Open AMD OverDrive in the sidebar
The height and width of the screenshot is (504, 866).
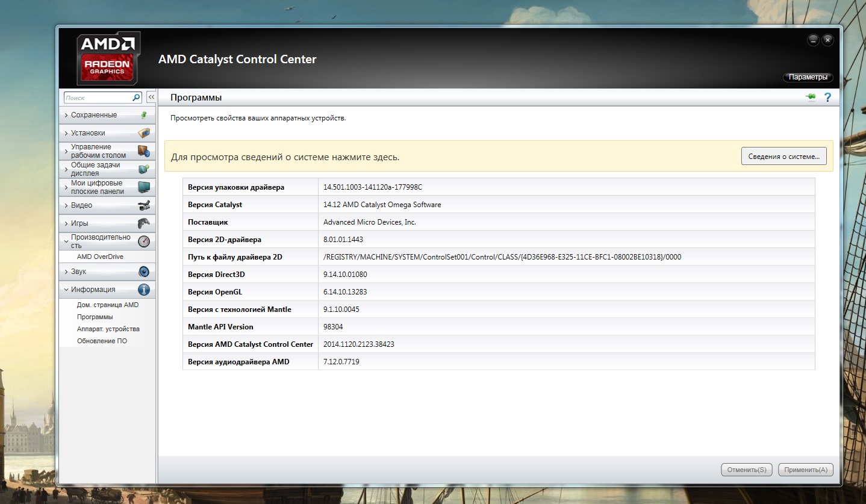[100, 257]
